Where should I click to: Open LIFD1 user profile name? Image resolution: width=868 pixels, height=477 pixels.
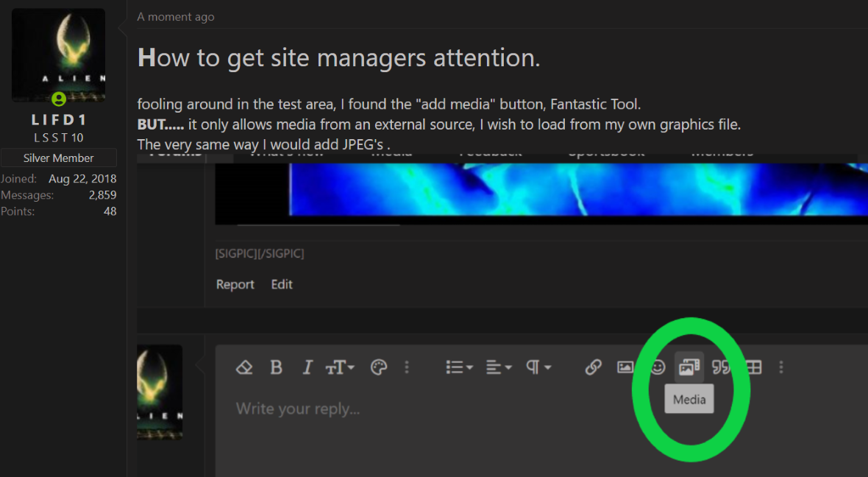[x=59, y=120]
